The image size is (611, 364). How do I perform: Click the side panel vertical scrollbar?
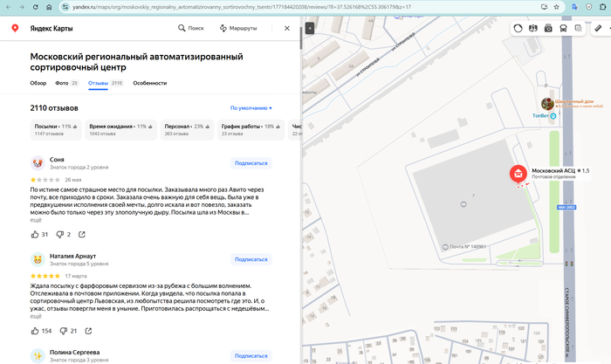coord(300,38)
